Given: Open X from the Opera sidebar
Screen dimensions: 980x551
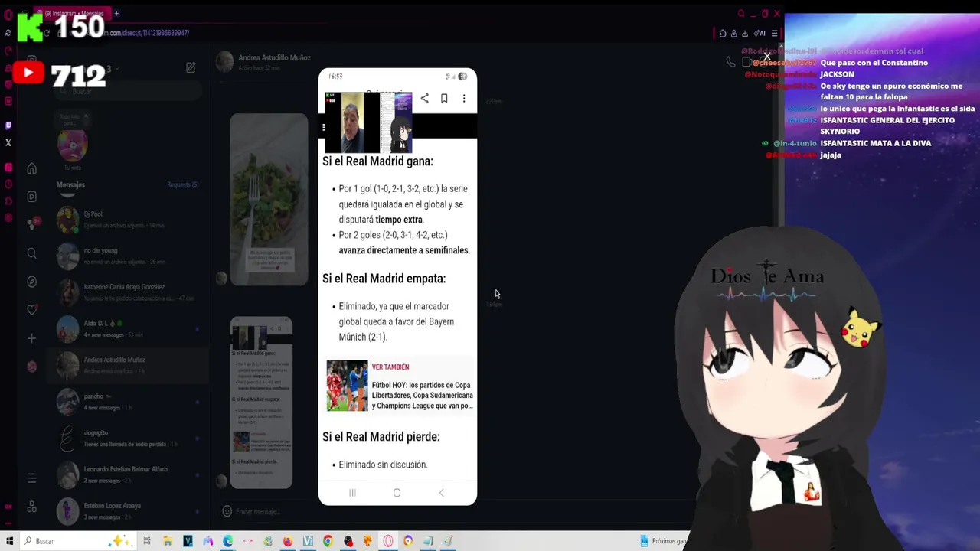Looking at the screenshot, I should click(x=8, y=142).
